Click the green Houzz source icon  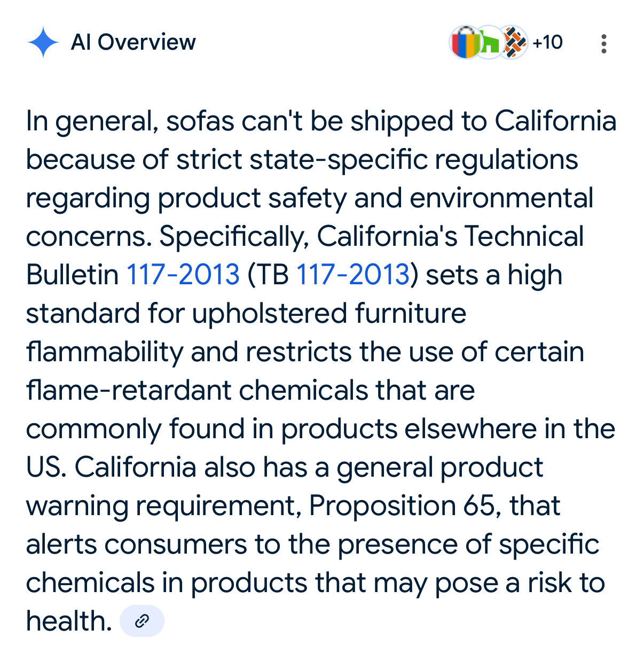point(489,43)
